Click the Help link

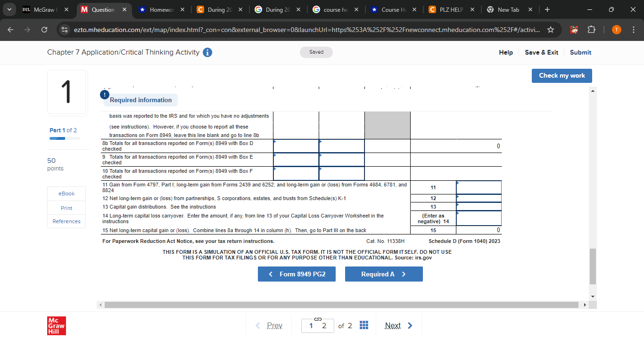(506, 52)
